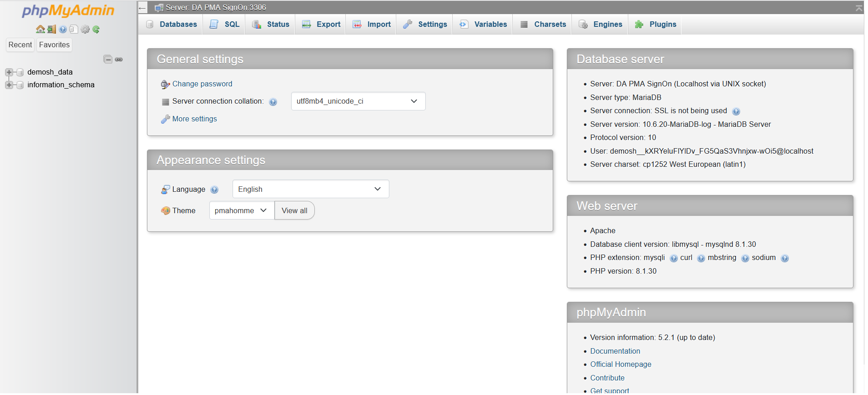The height and width of the screenshot is (395, 868).
Task: Click the Theme palette icon
Action: pyautogui.click(x=165, y=211)
